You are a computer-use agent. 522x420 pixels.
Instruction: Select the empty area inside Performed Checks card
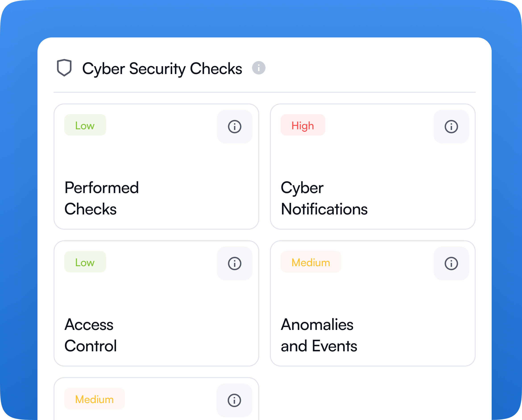pos(156,159)
